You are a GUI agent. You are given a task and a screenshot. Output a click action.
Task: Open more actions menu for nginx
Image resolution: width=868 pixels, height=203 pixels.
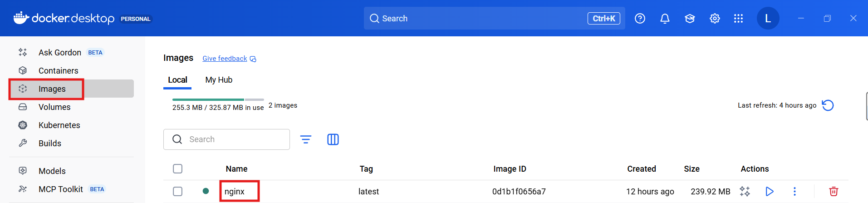tap(794, 191)
